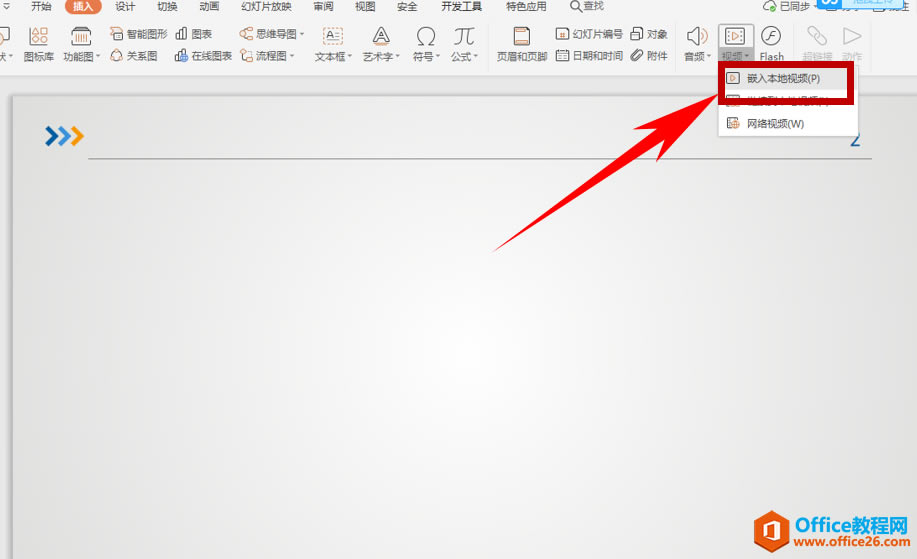
Task: Insert a 图表 chart
Action: [194, 34]
